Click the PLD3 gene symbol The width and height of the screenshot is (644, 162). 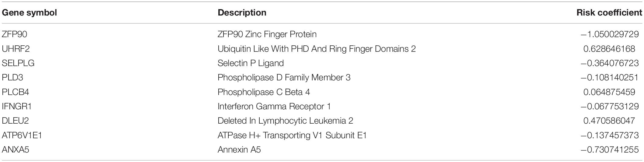(x=12, y=78)
